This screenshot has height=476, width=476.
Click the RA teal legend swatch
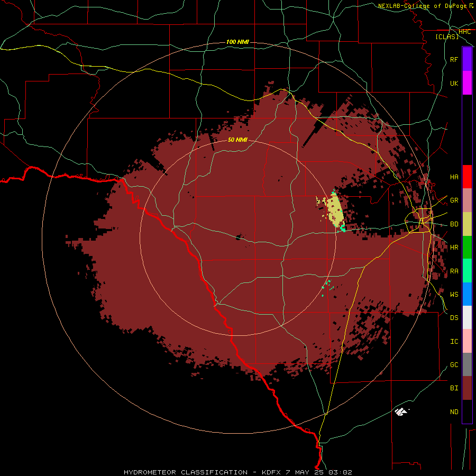[467, 271]
